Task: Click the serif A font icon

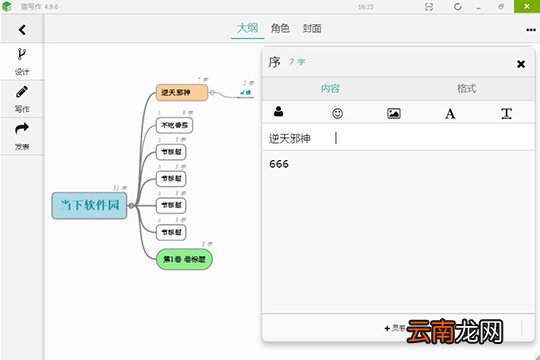Action: [450, 113]
